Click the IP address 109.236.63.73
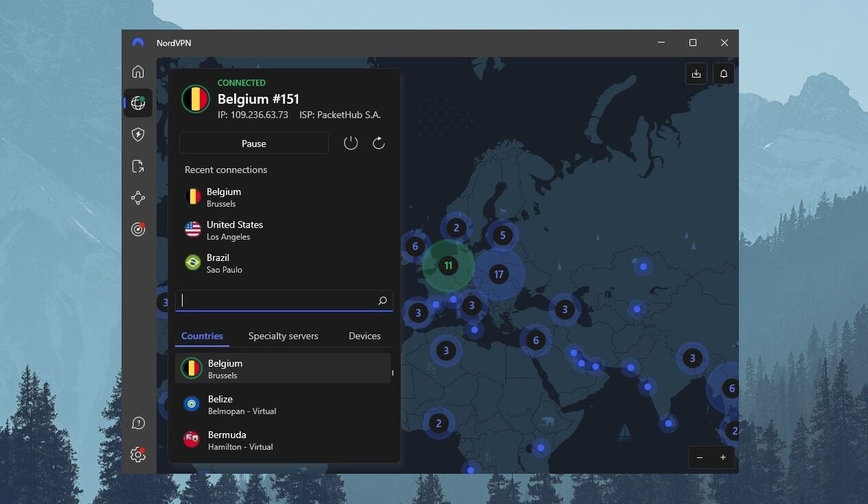 pos(253,115)
